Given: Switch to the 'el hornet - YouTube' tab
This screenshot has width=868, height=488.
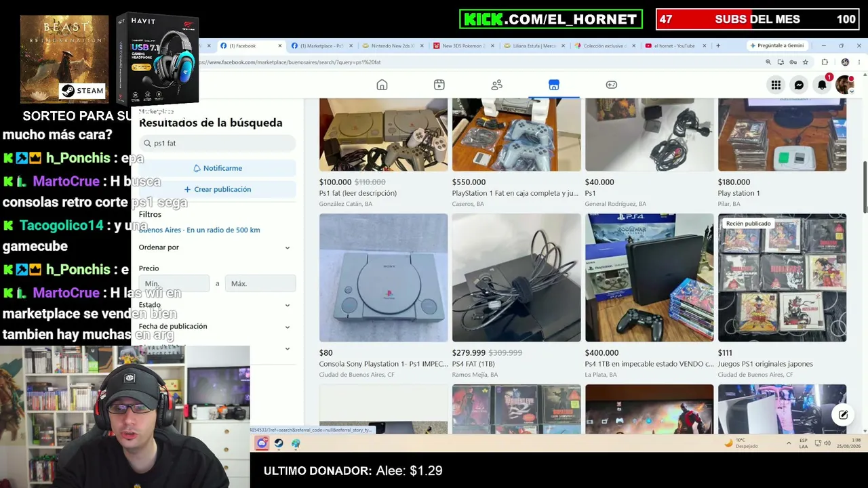Looking at the screenshot, I should pyautogui.click(x=677, y=45).
